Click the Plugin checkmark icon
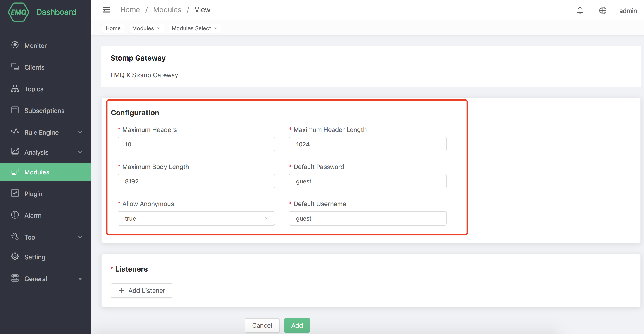 (x=15, y=193)
